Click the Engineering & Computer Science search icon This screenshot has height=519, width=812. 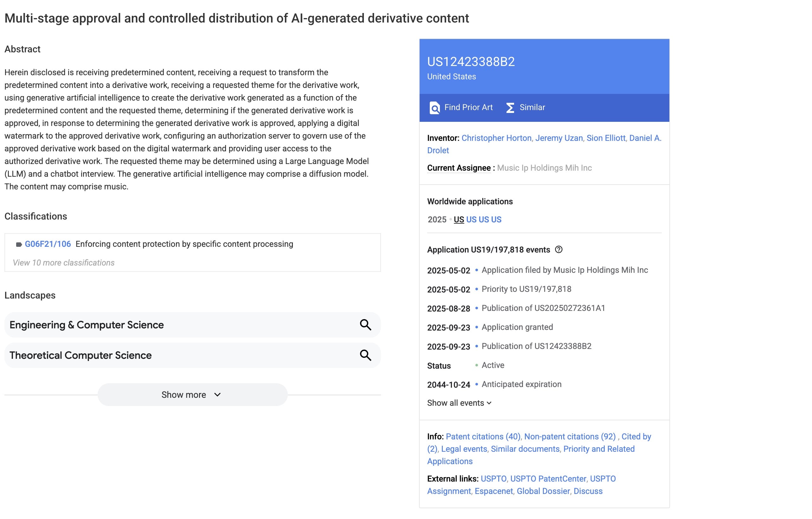tap(365, 325)
